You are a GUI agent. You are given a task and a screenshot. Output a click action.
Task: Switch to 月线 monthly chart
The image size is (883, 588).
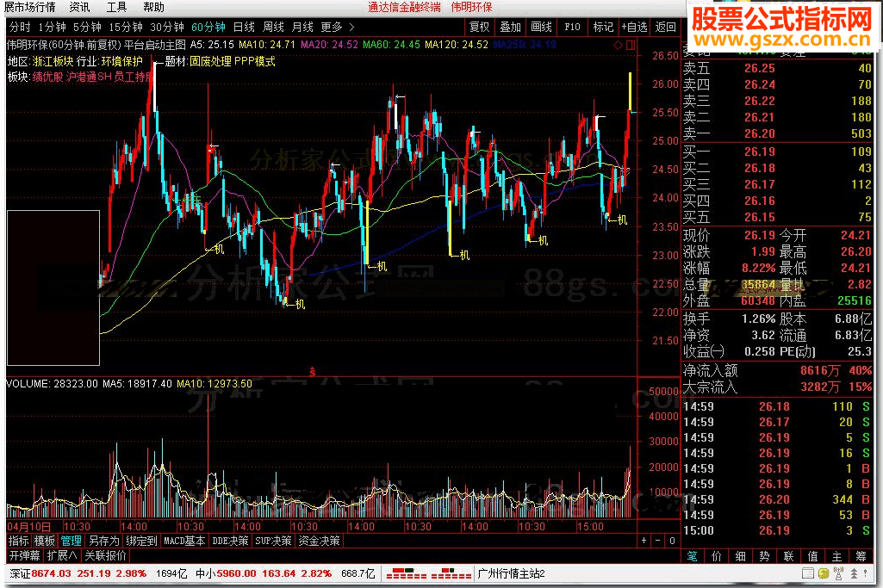click(x=302, y=27)
